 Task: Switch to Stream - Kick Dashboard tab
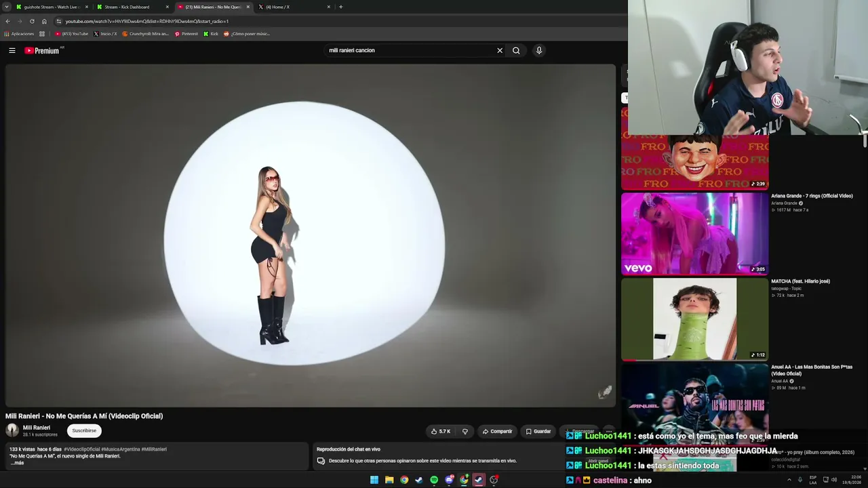tap(132, 7)
